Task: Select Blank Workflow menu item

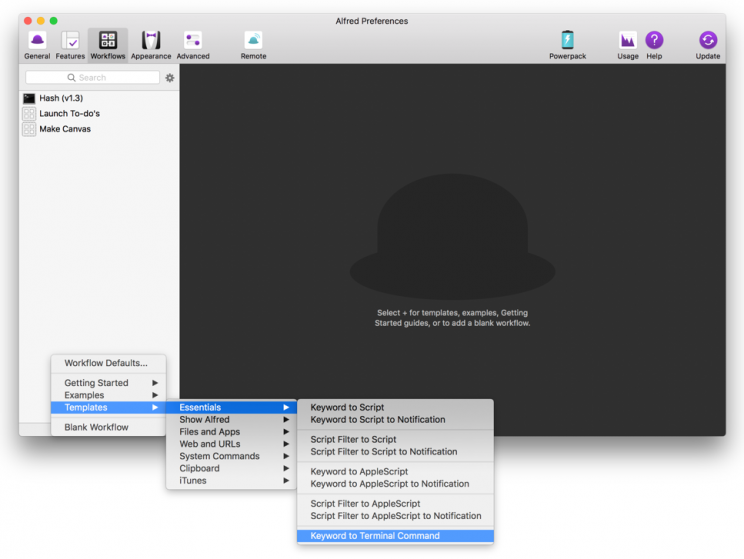Action: (x=109, y=427)
